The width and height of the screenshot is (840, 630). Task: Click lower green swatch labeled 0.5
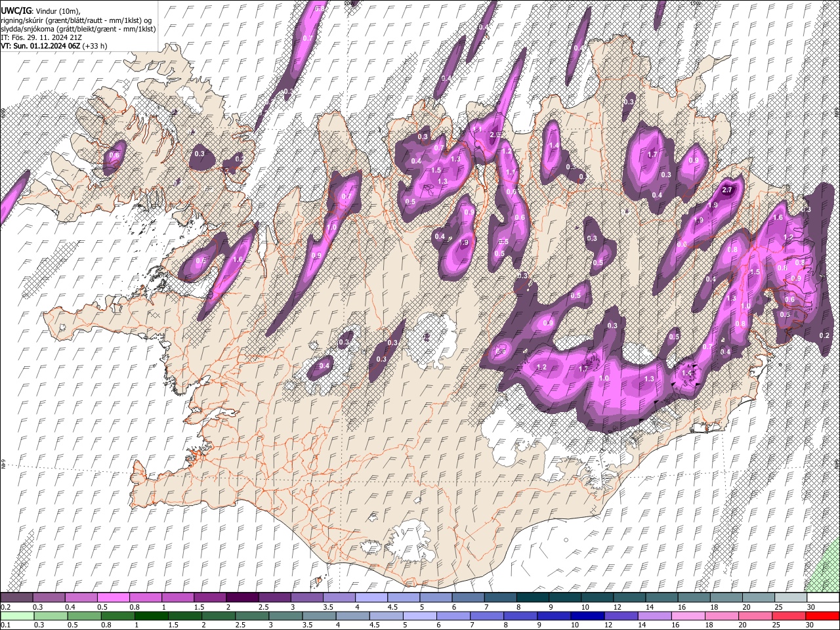[85, 616]
